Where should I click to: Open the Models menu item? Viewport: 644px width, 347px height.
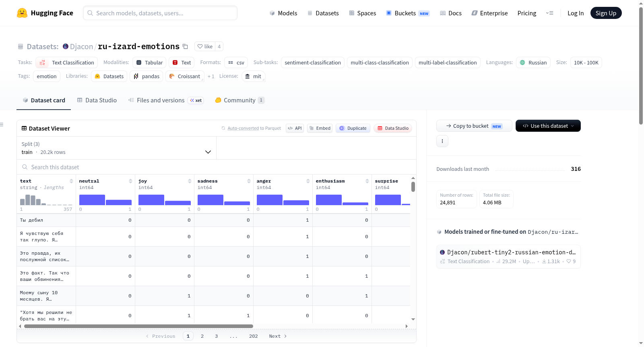[283, 13]
